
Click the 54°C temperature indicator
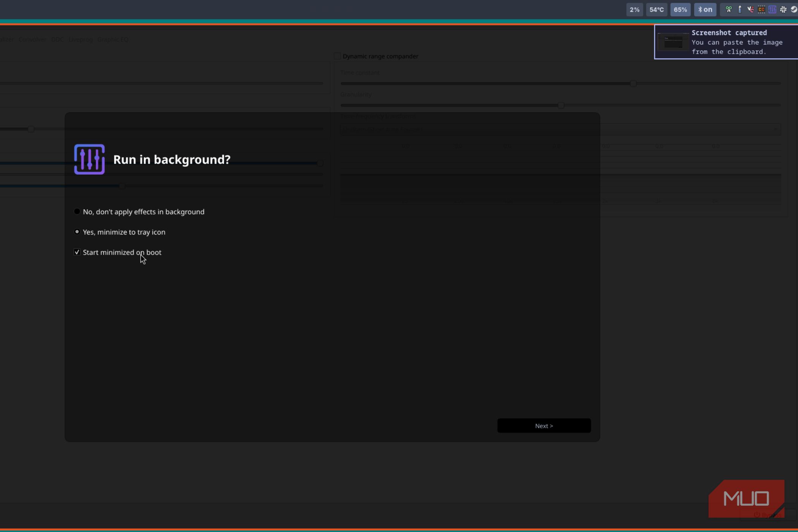click(657, 9)
